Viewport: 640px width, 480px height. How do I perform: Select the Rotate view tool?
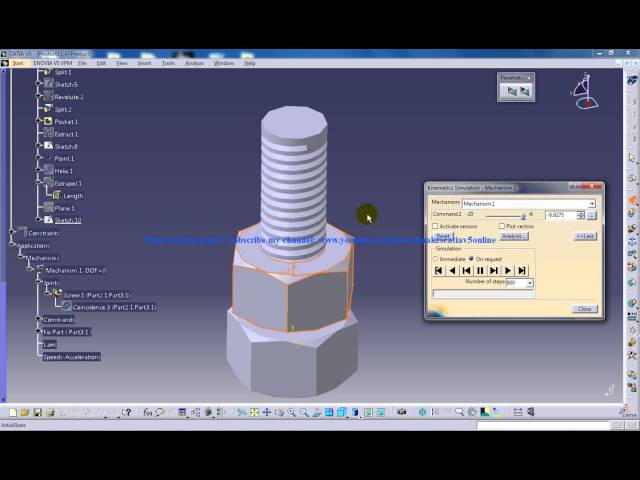279,412
